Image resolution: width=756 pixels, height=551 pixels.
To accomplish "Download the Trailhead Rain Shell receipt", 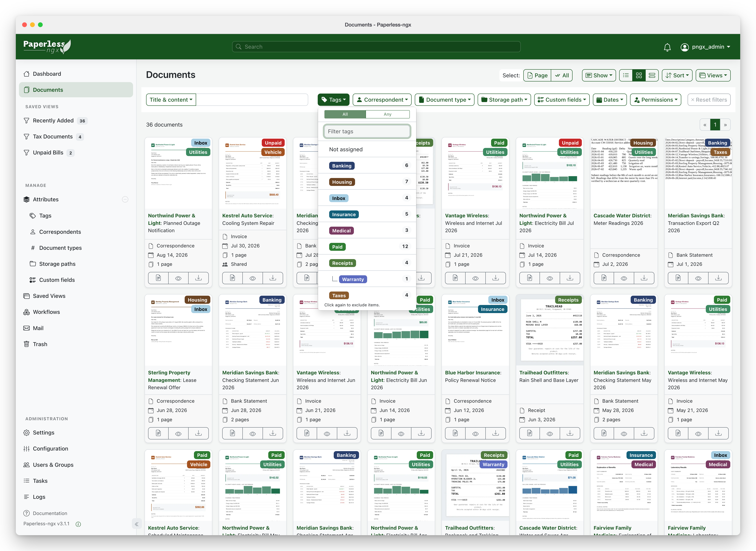I will pyautogui.click(x=570, y=433).
